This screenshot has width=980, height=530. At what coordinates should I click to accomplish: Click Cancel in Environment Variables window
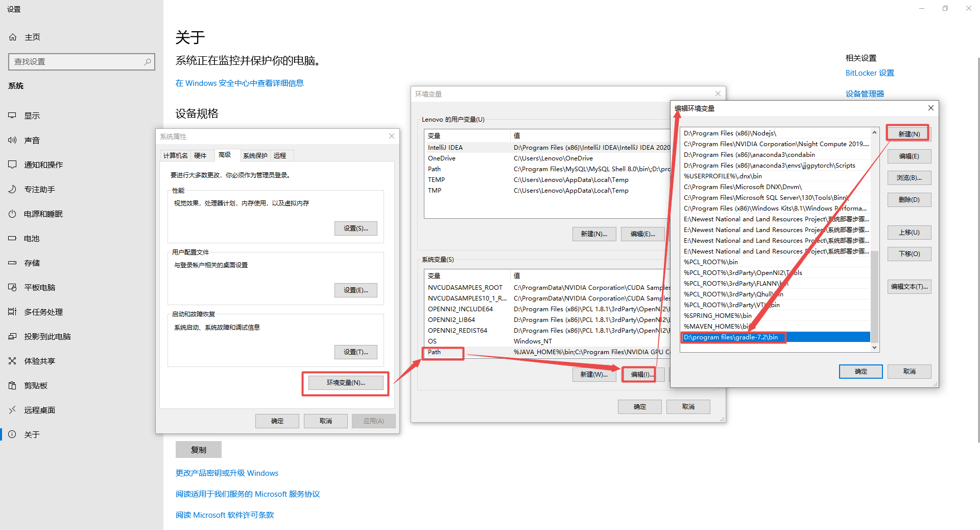pos(688,407)
